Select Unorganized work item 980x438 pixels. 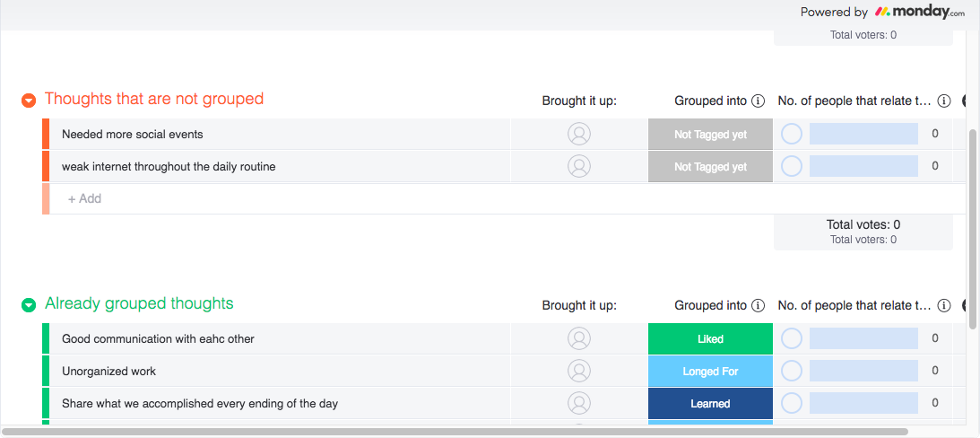(108, 371)
